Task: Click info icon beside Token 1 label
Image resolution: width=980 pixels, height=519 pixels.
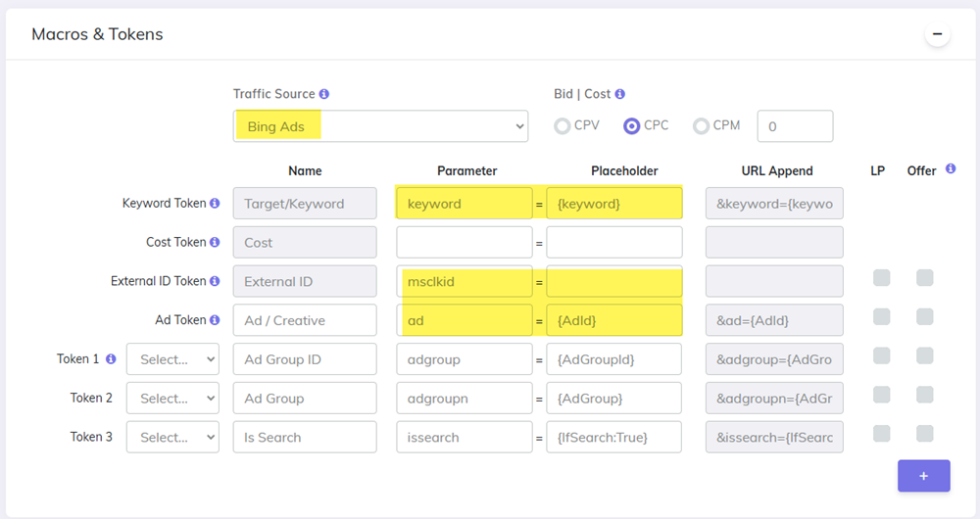Action: click(111, 358)
